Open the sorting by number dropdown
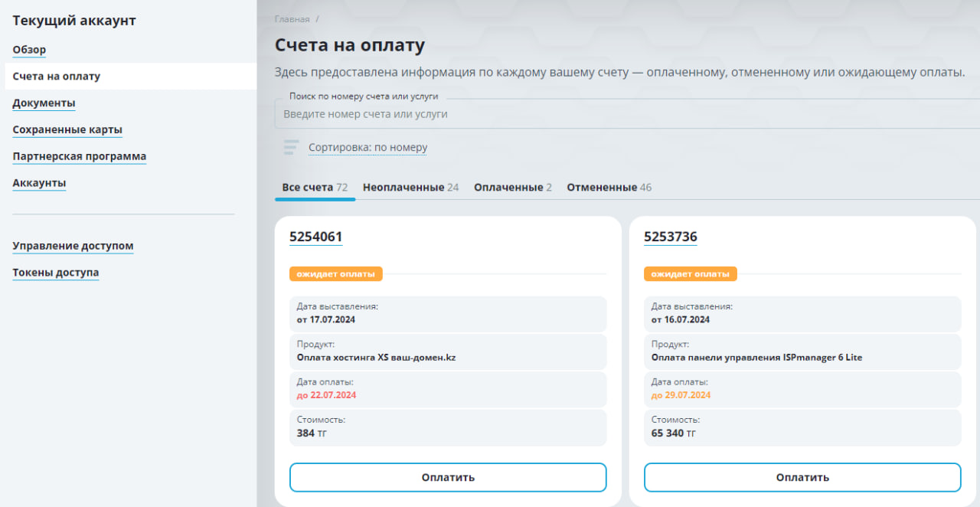This screenshot has width=980, height=507. click(x=367, y=148)
